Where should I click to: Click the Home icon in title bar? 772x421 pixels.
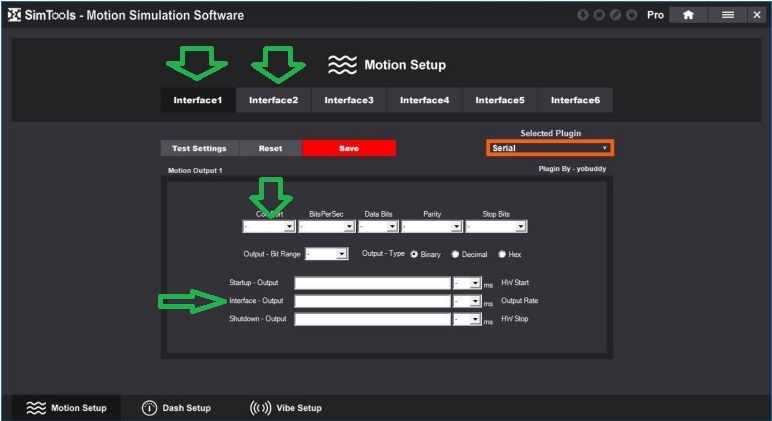688,15
